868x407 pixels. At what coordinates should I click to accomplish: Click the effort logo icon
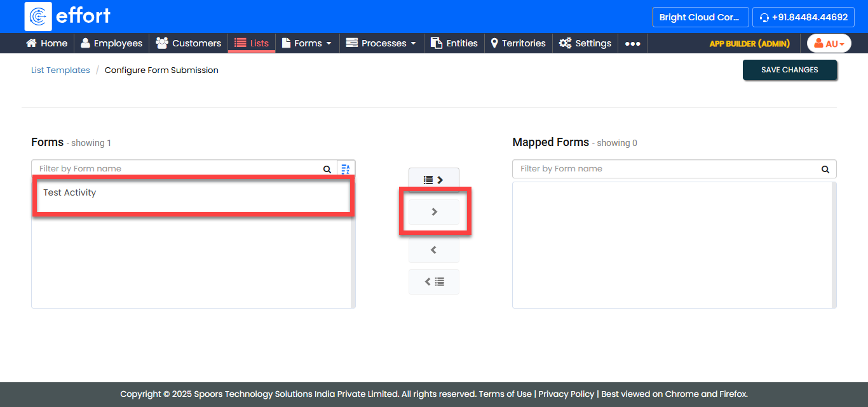[38, 17]
